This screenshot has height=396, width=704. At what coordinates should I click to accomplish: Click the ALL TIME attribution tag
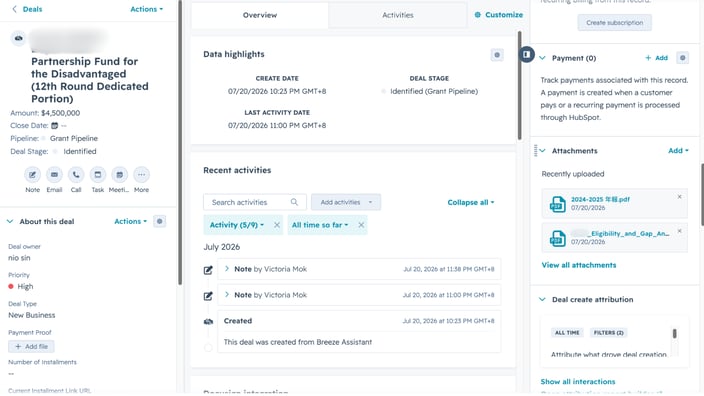pyautogui.click(x=567, y=333)
